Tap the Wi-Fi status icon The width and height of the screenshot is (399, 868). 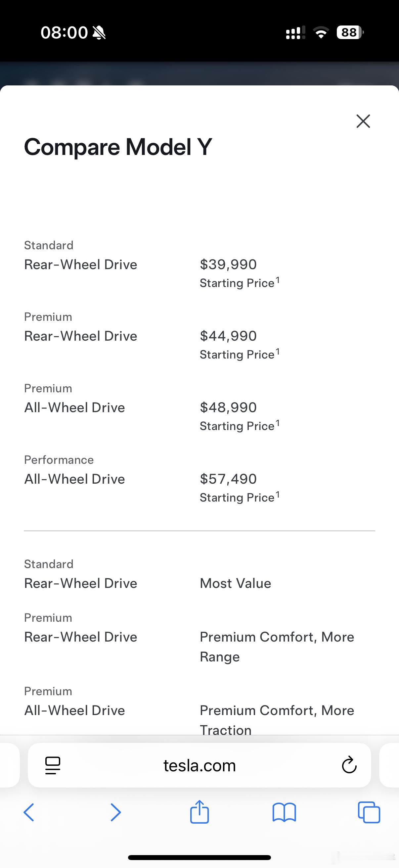321,32
